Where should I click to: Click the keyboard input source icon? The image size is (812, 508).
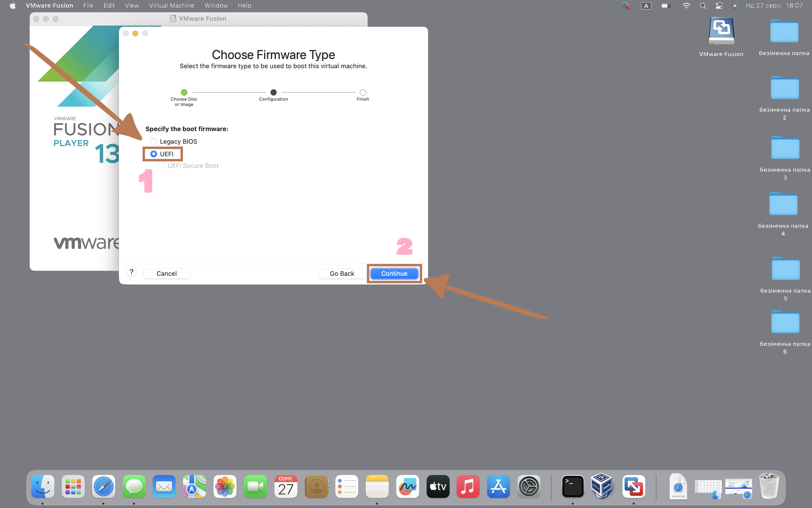(646, 5)
